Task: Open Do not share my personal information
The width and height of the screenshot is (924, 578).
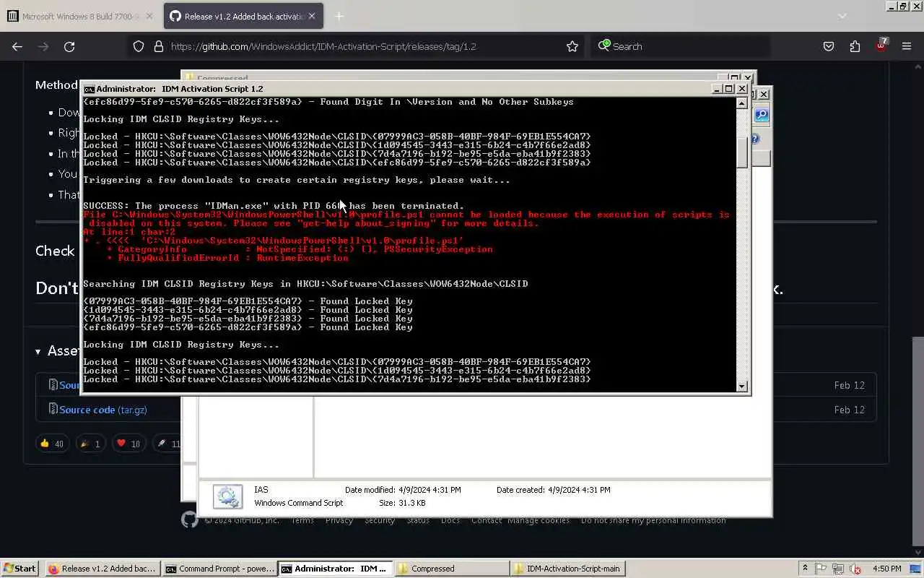Action: click(653, 520)
